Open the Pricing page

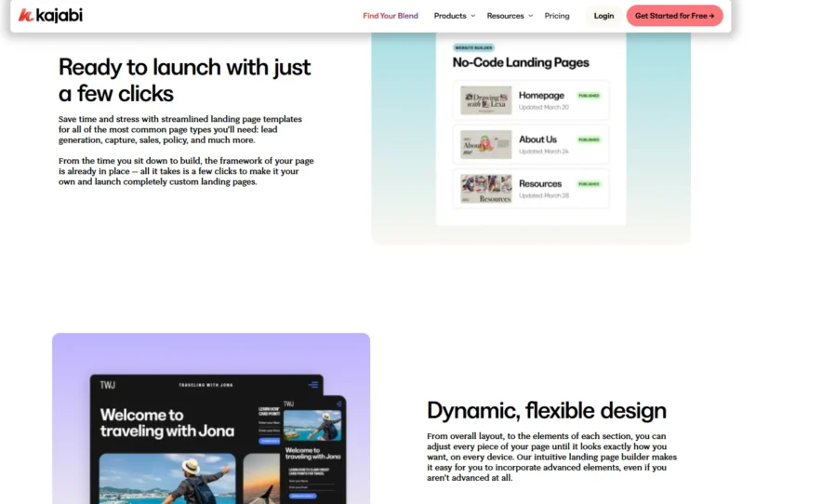pyautogui.click(x=557, y=16)
